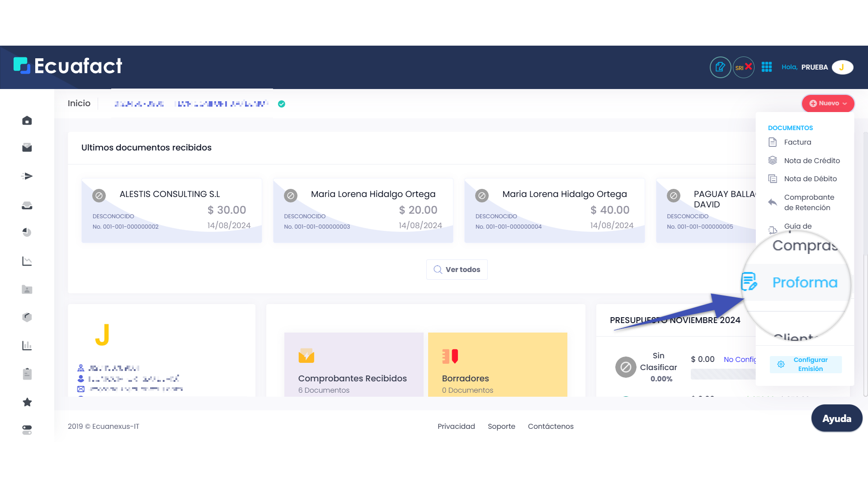Click Configurar Emisión button
Image resolution: width=868 pixels, height=488 pixels.
coord(805,365)
